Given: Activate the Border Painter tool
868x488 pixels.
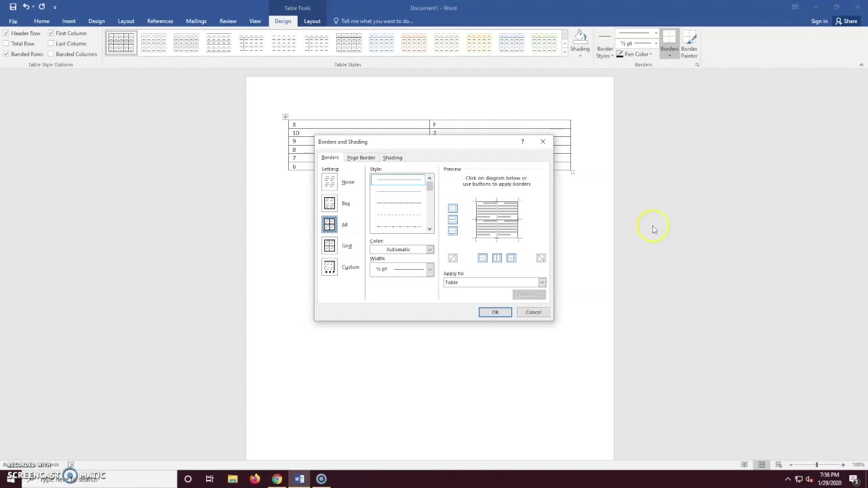Looking at the screenshot, I should tap(689, 43).
